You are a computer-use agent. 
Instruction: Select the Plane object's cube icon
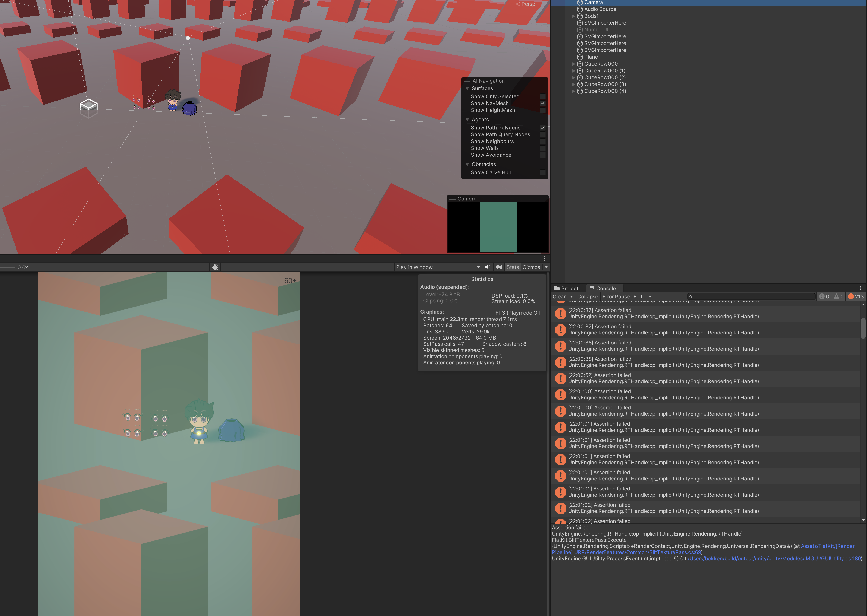pyautogui.click(x=580, y=57)
